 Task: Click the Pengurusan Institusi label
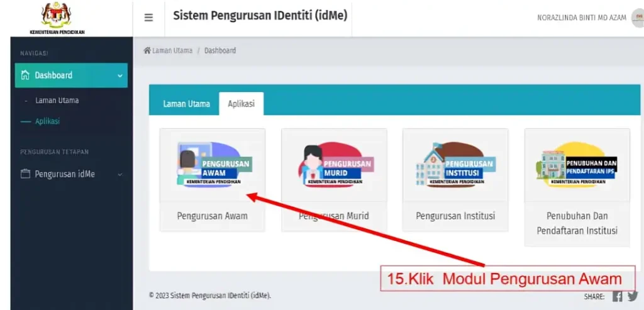[x=455, y=216]
